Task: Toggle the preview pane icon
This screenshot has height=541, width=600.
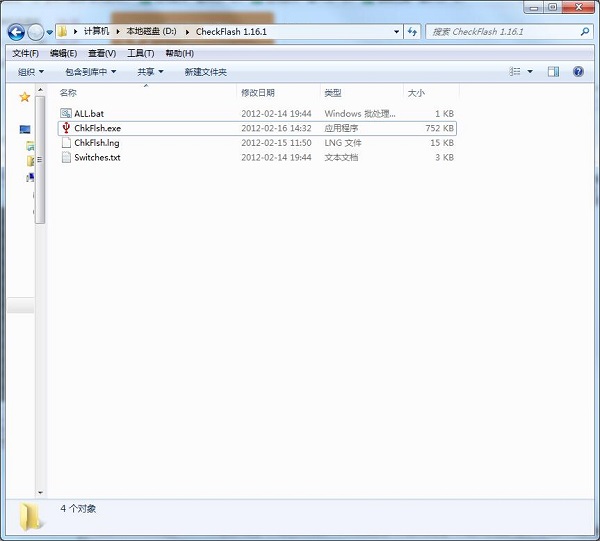Action: 553,72
